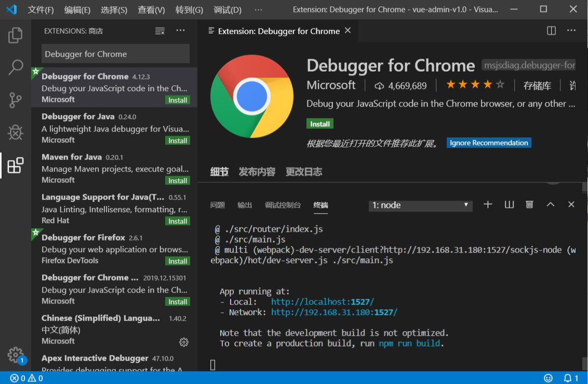Viewport: 588px width, 384px height.
Task: Install the Debugger for Chrome extension
Action: [319, 124]
